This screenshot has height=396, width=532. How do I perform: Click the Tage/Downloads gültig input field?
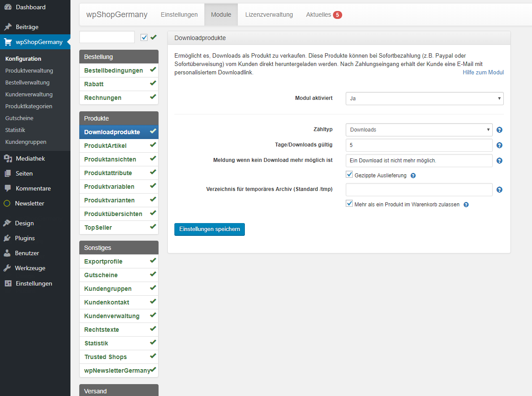(x=419, y=145)
